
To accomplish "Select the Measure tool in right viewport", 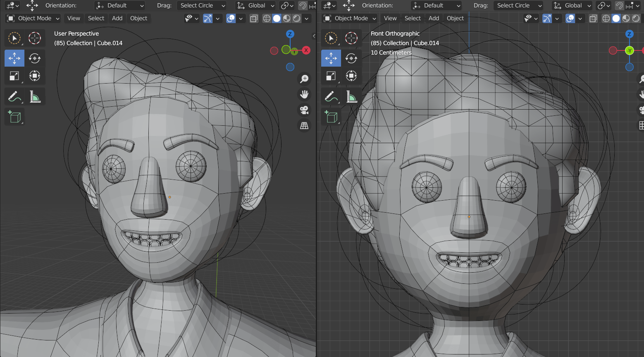I will click(x=351, y=97).
